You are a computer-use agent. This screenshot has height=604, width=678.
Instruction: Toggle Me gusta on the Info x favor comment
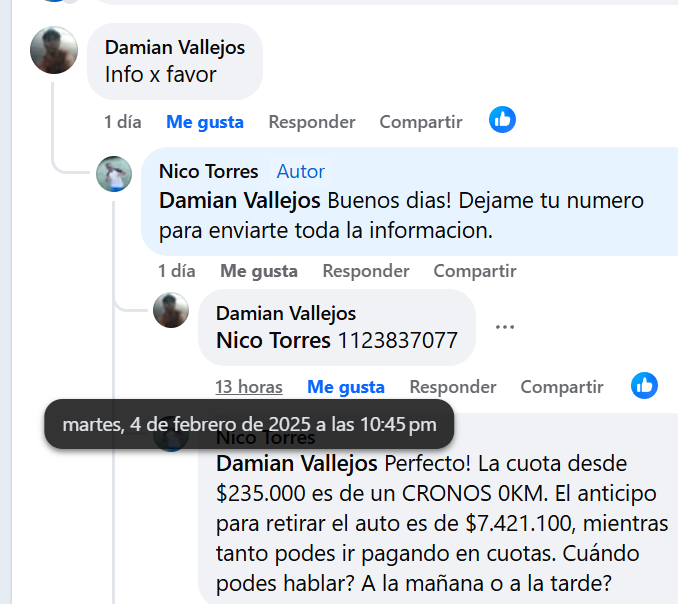coord(205,122)
